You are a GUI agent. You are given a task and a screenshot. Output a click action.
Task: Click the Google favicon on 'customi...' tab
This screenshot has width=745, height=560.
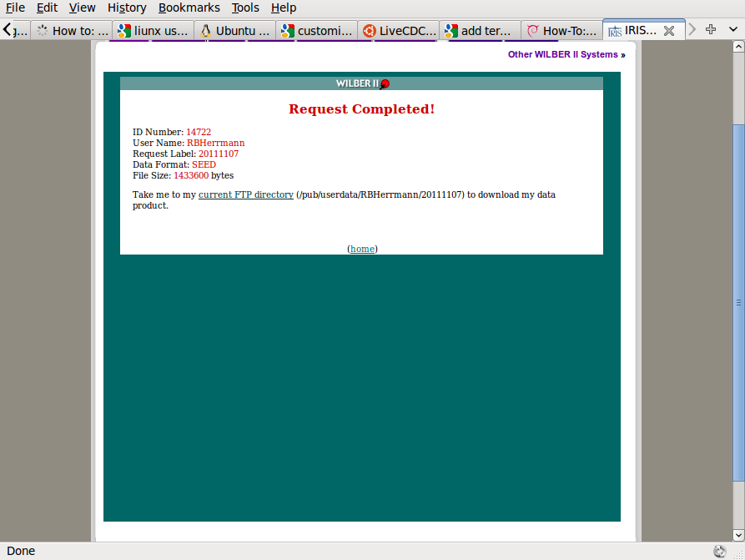tap(288, 31)
